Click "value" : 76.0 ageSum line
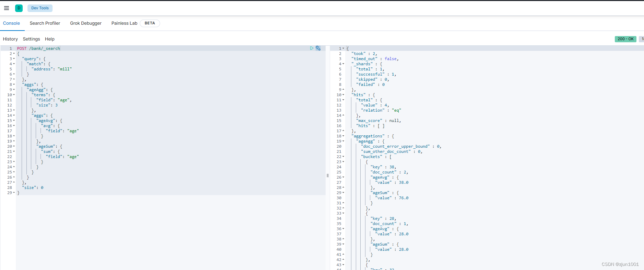 click(392, 198)
